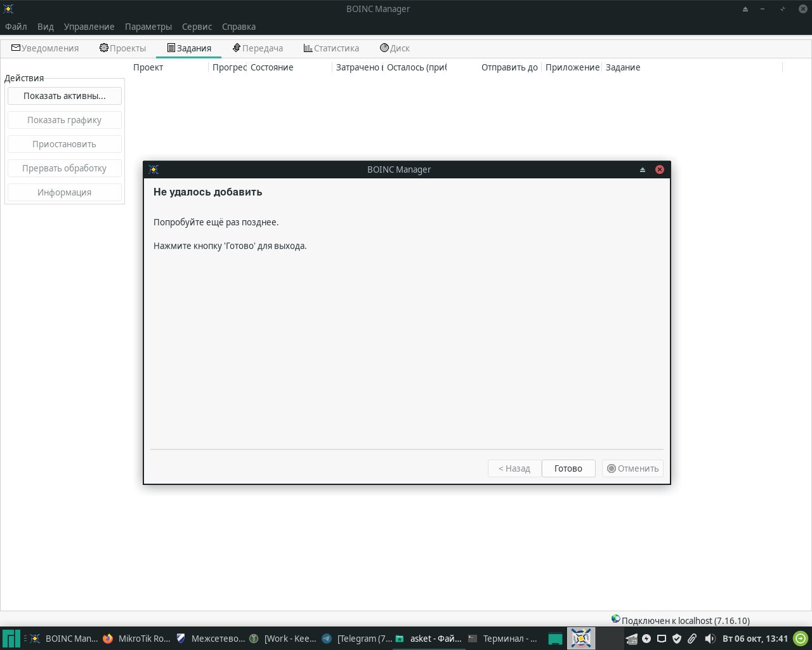Sort by the Состояние column header
Screen dimensions: 812x650
click(291, 67)
